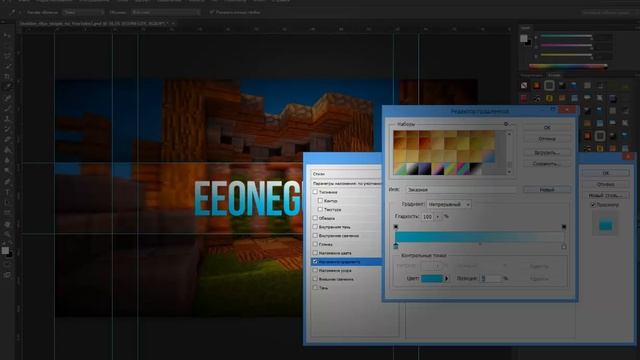This screenshot has width=640, height=360.
Task: Open the Гладкость percentage dropdown arrow
Action: coord(438,216)
